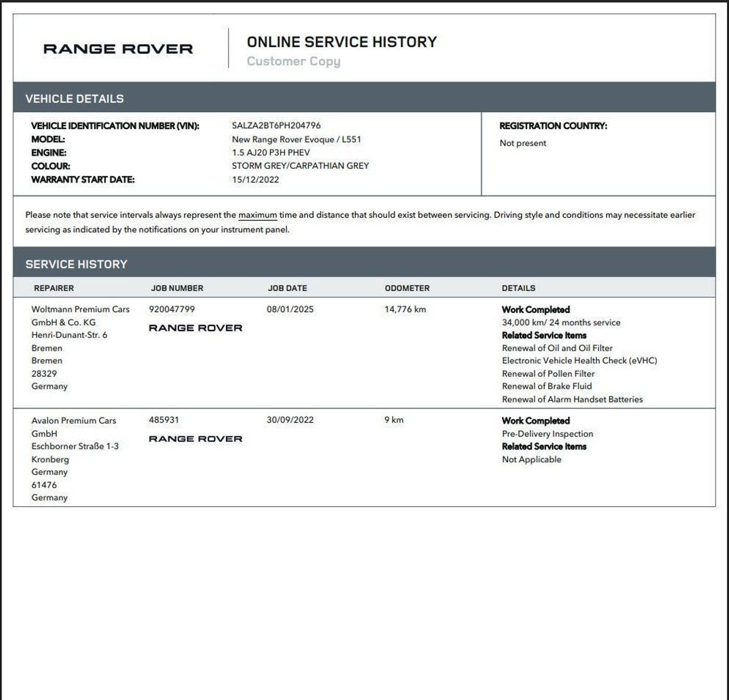The image size is (729, 700).
Task: Select Pre-Delivery Inspection text
Action: click(x=547, y=434)
